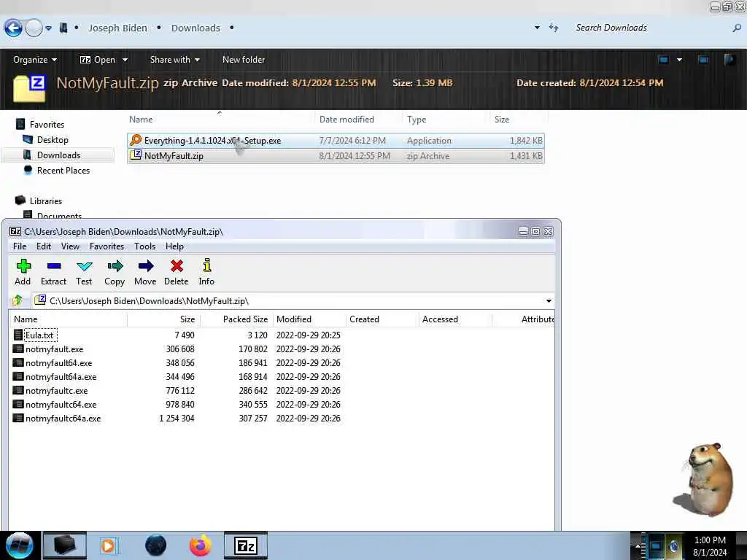Expand the 7-Zip path history dropdown

(549, 301)
